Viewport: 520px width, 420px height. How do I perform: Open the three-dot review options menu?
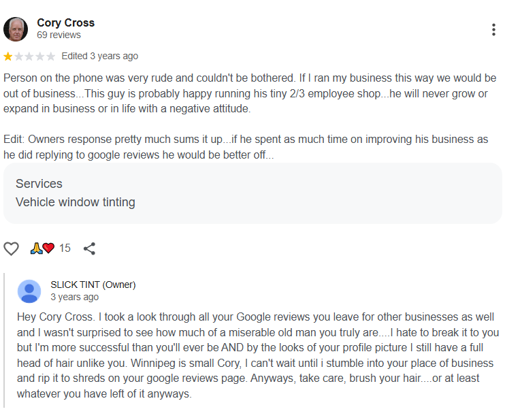[493, 29]
